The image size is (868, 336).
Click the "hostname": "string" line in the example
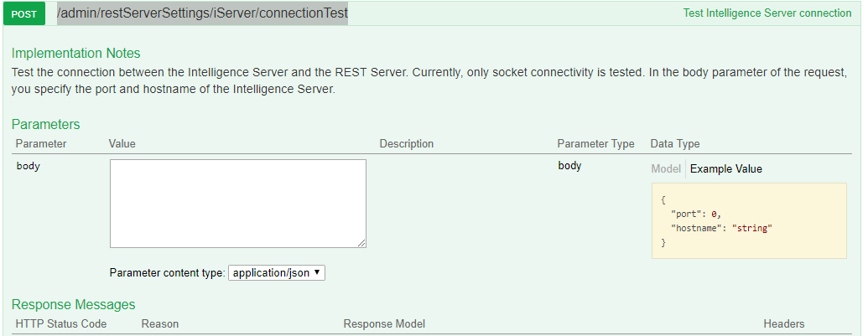click(721, 227)
